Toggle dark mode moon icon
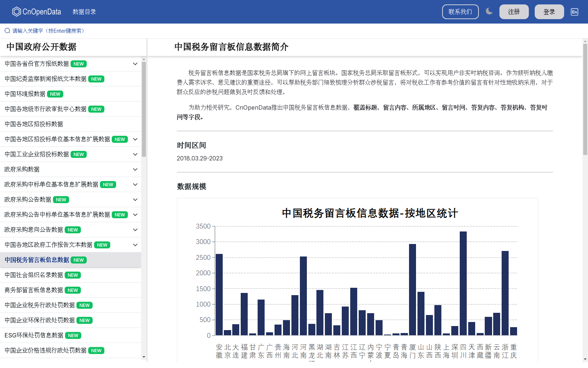Screen dimensions: 588x368 [489, 11]
